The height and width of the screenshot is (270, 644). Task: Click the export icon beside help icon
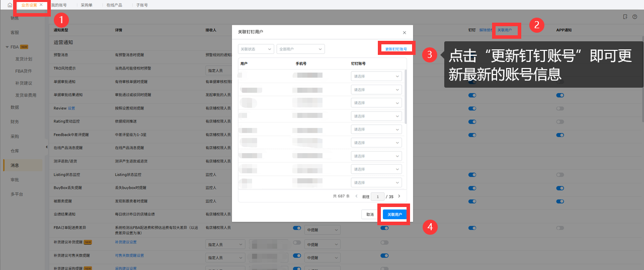[625, 17]
